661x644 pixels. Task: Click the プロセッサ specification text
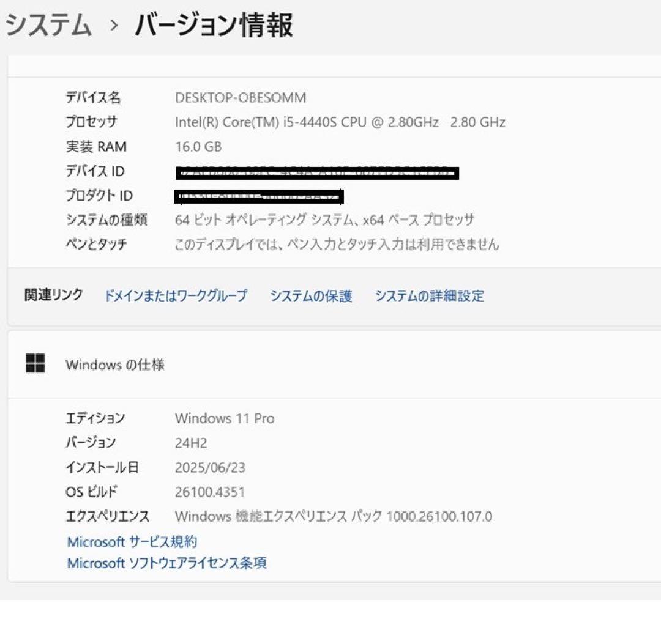click(340, 122)
